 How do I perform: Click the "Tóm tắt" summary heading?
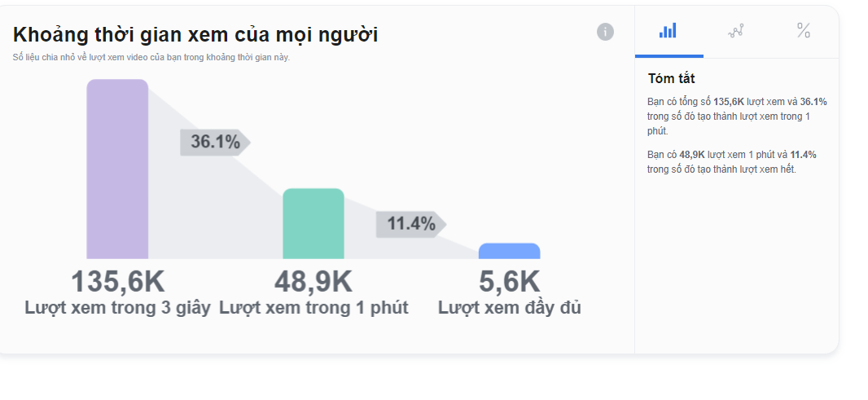(671, 79)
